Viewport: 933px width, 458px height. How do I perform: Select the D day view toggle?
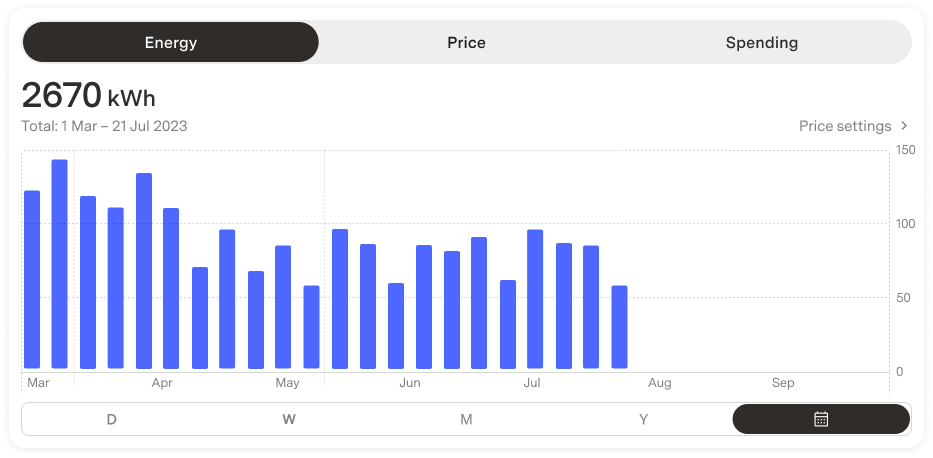[x=111, y=419]
